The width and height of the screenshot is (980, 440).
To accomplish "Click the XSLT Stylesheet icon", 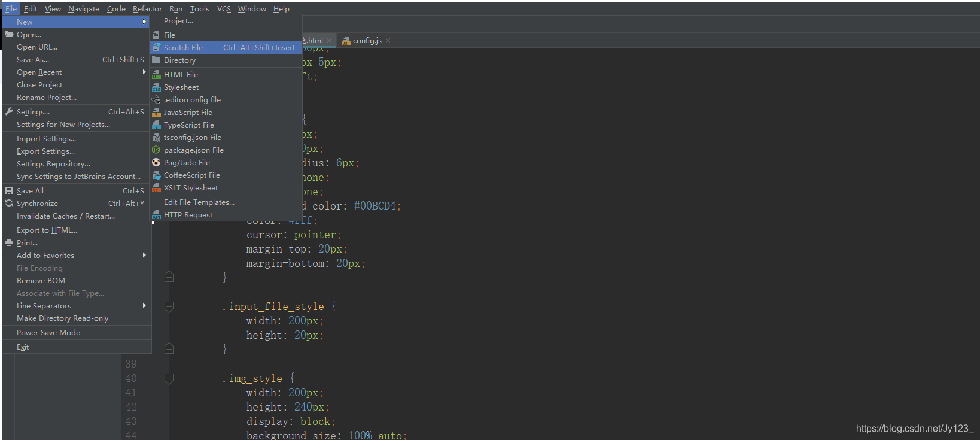I will coord(156,187).
